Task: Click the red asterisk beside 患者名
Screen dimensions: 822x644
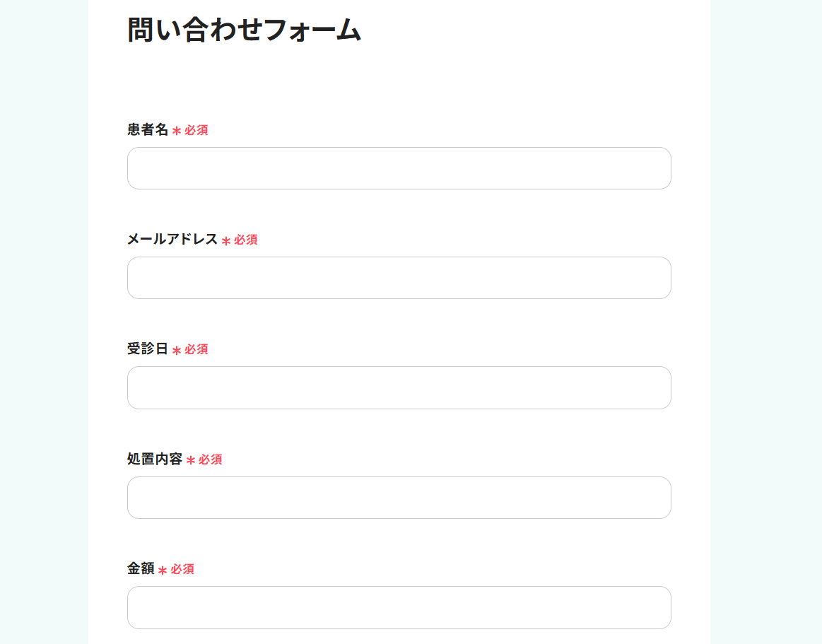Action: [177, 131]
